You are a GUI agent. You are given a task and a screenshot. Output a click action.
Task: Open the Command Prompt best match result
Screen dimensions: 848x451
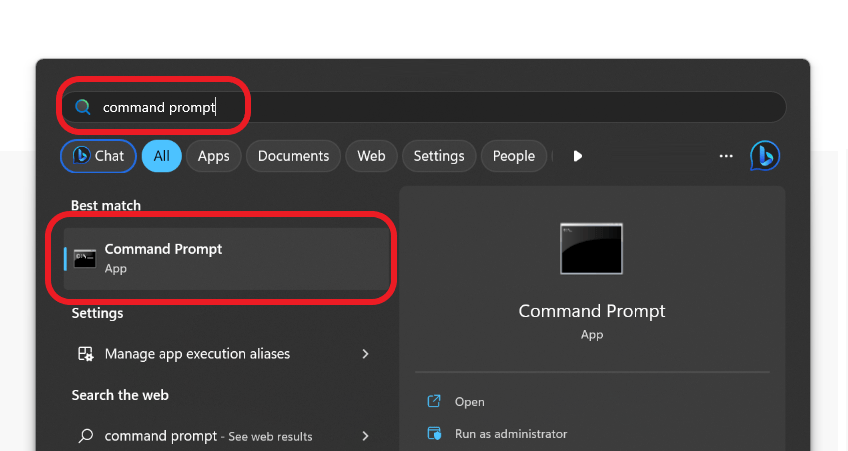click(227, 258)
